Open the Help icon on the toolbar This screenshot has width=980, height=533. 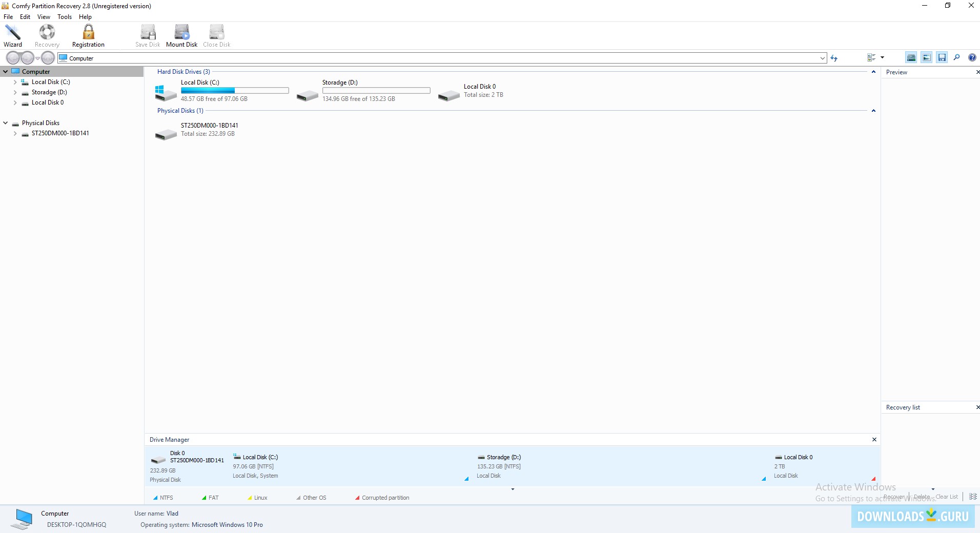pyautogui.click(x=972, y=57)
